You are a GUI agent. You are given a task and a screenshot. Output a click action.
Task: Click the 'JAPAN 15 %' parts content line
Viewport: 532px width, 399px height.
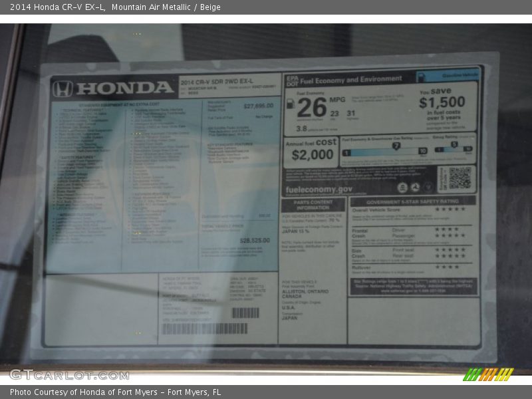click(x=295, y=231)
